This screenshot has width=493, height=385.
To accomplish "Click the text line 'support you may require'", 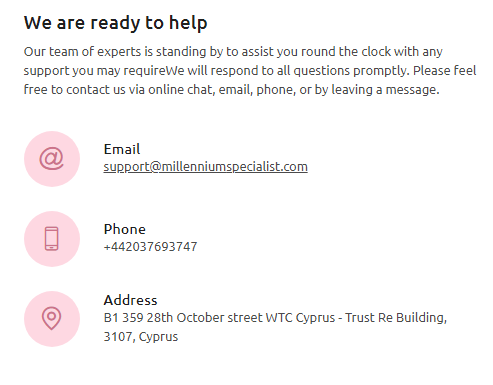I will (x=250, y=71).
